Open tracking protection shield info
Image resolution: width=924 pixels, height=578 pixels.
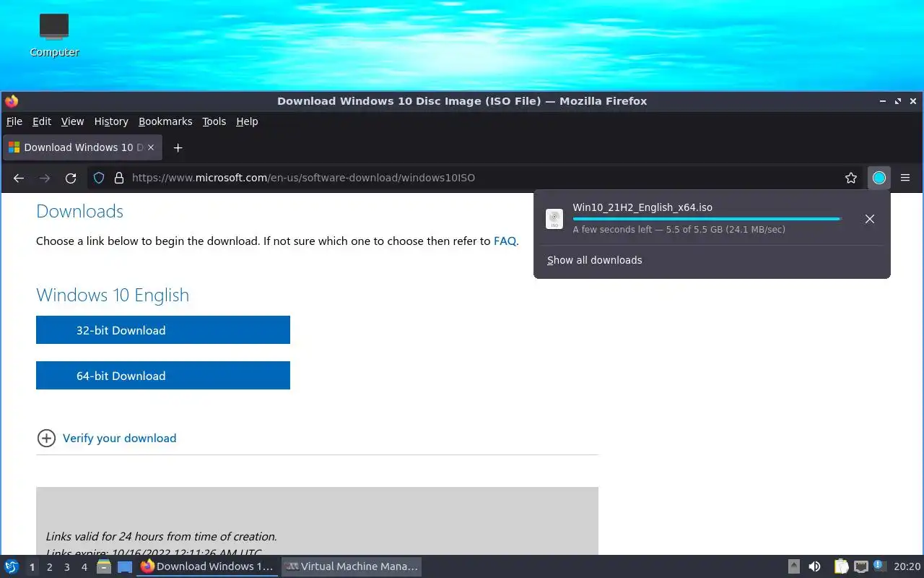[99, 178]
